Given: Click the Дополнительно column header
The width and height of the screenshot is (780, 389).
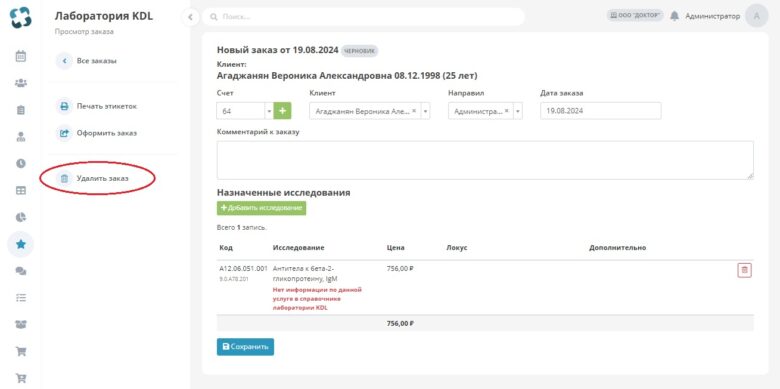Looking at the screenshot, I should click(617, 247).
